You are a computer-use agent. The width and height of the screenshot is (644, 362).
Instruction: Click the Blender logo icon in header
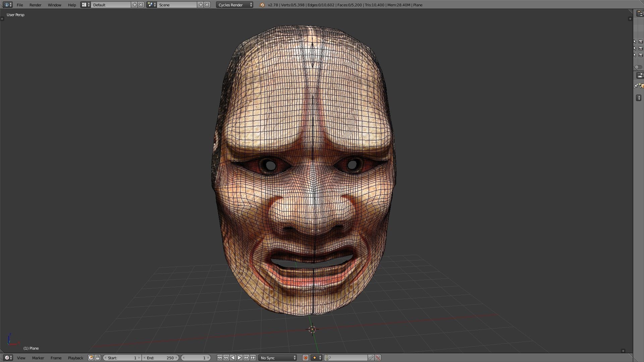click(x=262, y=5)
